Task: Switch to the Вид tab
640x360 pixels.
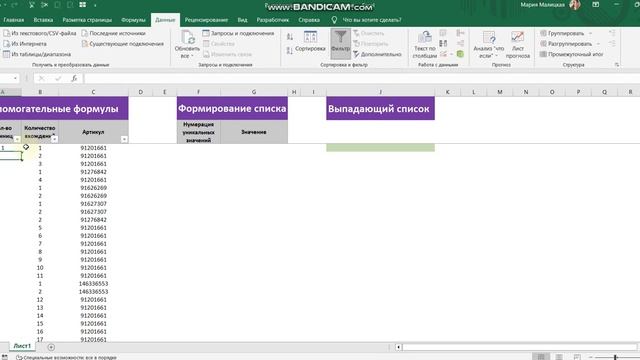Action: [242, 20]
